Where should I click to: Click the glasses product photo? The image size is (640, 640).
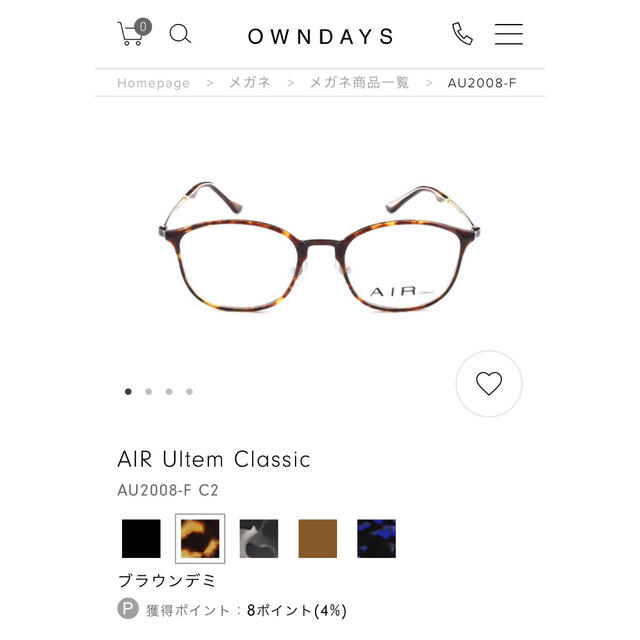point(320,247)
